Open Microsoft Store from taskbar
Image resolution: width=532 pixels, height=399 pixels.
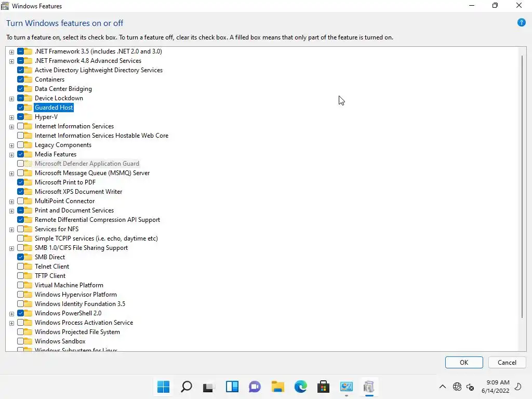(x=323, y=387)
